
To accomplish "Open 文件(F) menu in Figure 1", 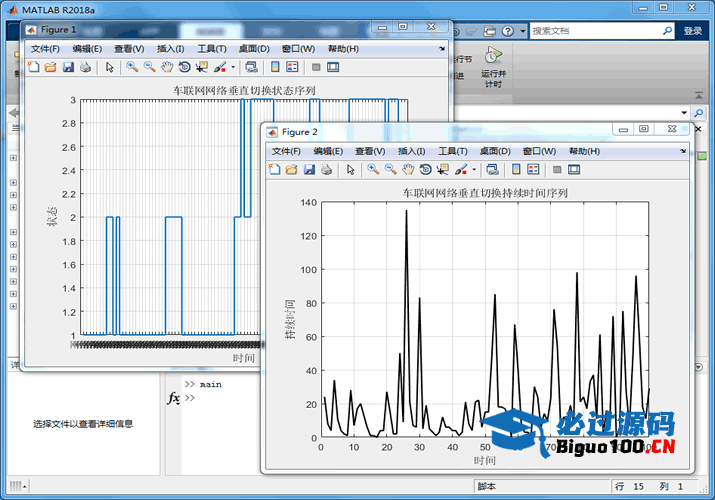I will pyautogui.click(x=45, y=49).
